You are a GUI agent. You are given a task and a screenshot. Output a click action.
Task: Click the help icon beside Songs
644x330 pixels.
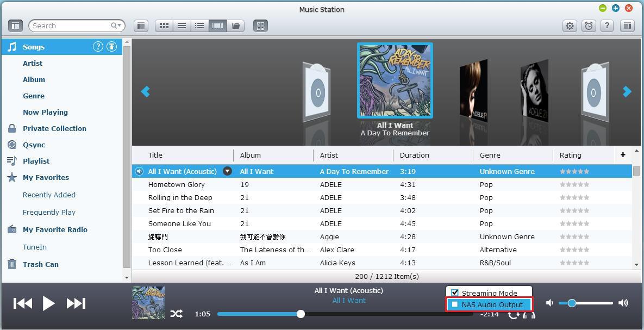point(98,46)
